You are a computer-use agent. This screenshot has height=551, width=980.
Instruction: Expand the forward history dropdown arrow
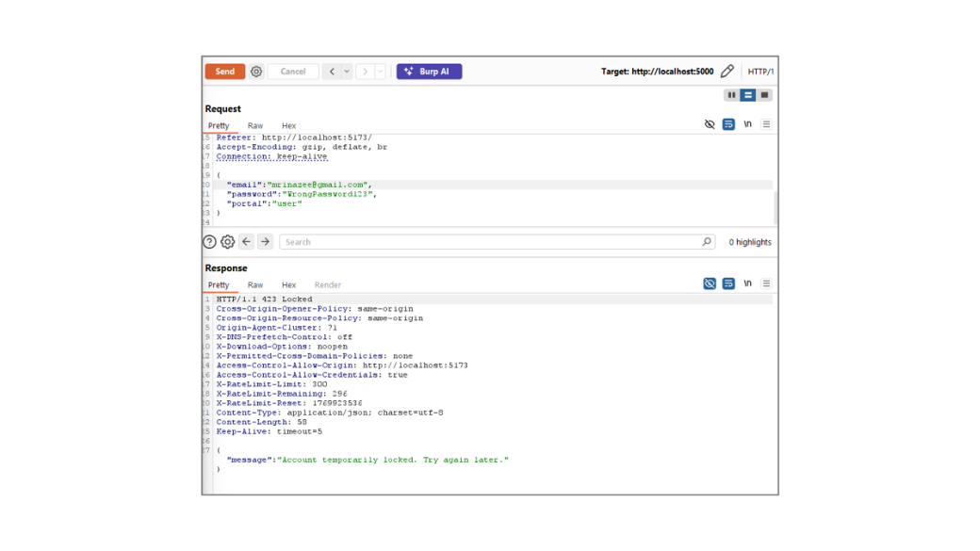pyautogui.click(x=380, y=72)
